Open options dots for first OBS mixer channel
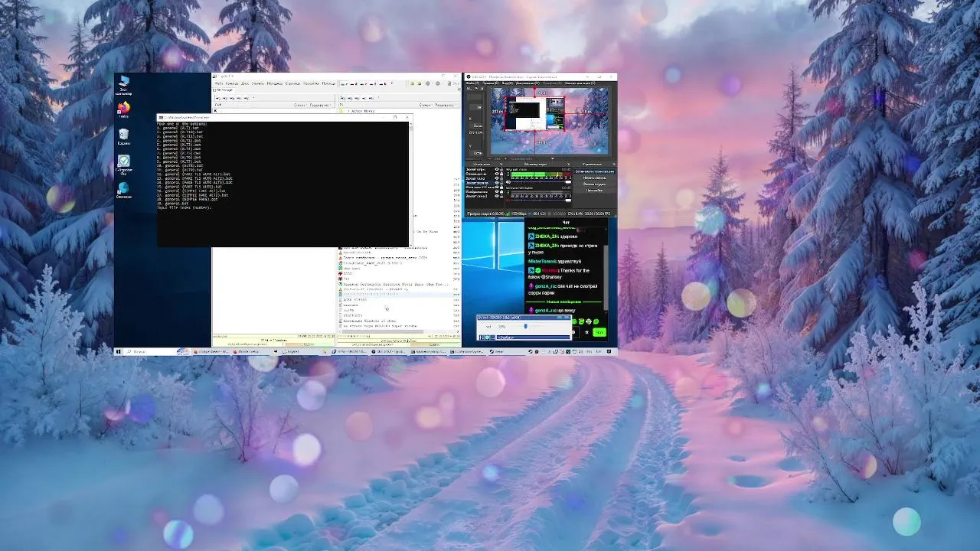 pos(508,174)
